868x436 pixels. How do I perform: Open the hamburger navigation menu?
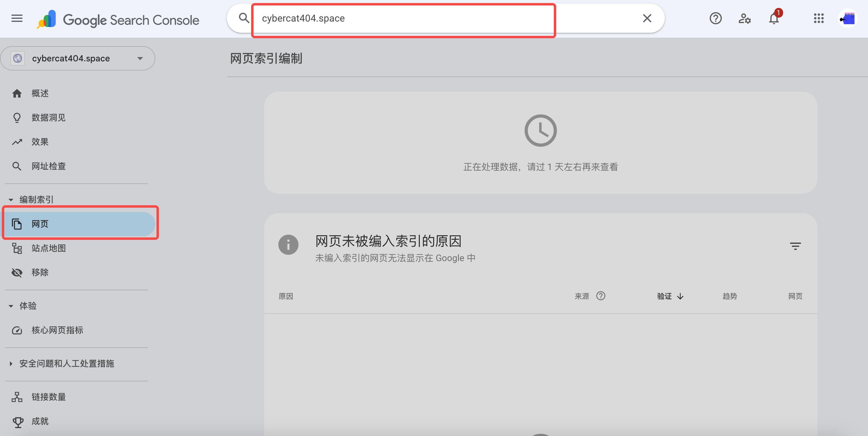17,19
